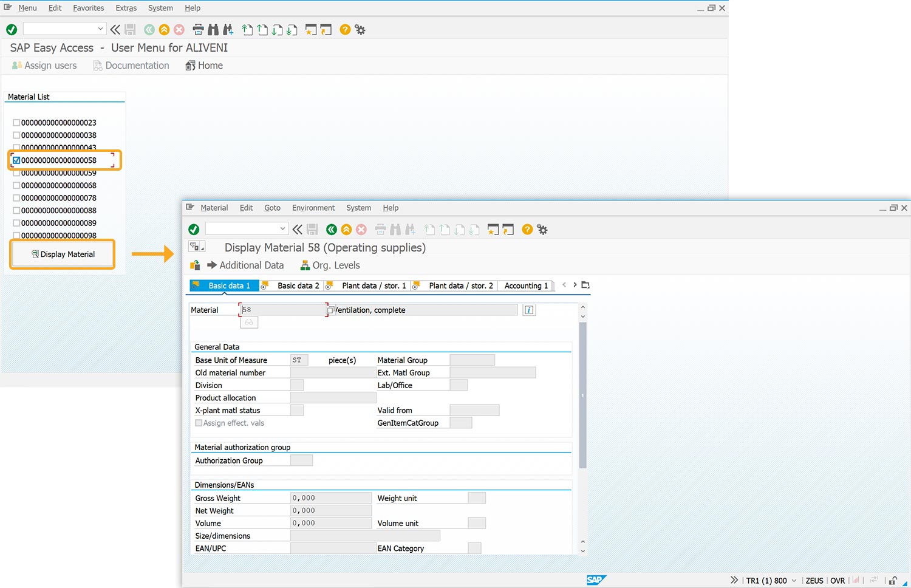Image resolution: width=911 pixels, height=588 pixels.
Task: Tick checkbox for material 000000000000000068
Action: tap(16, 185)
